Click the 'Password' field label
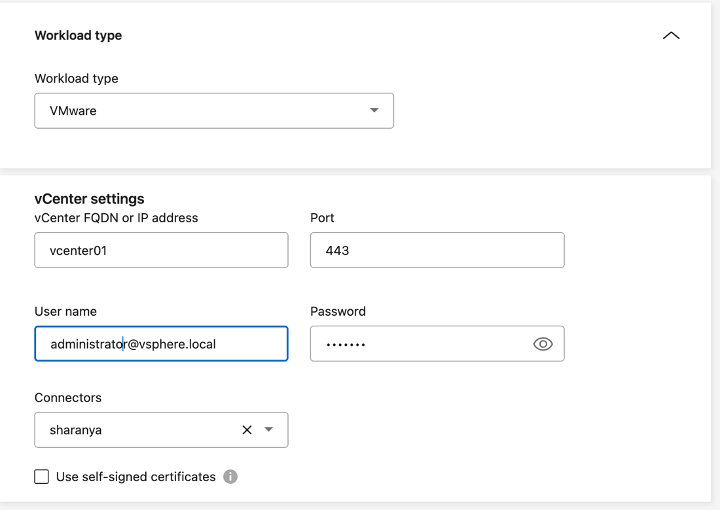 (x=338, y=311)
